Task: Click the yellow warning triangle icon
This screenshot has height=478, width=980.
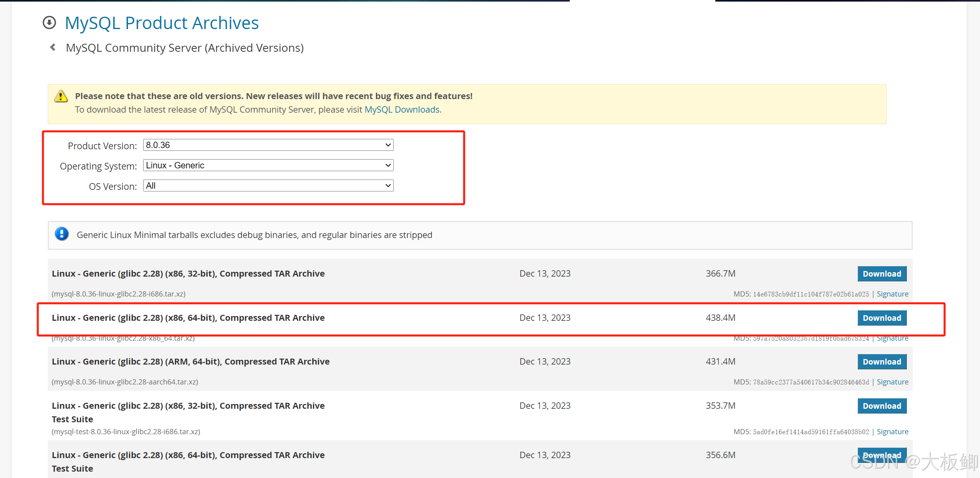Action: [61, 96]
